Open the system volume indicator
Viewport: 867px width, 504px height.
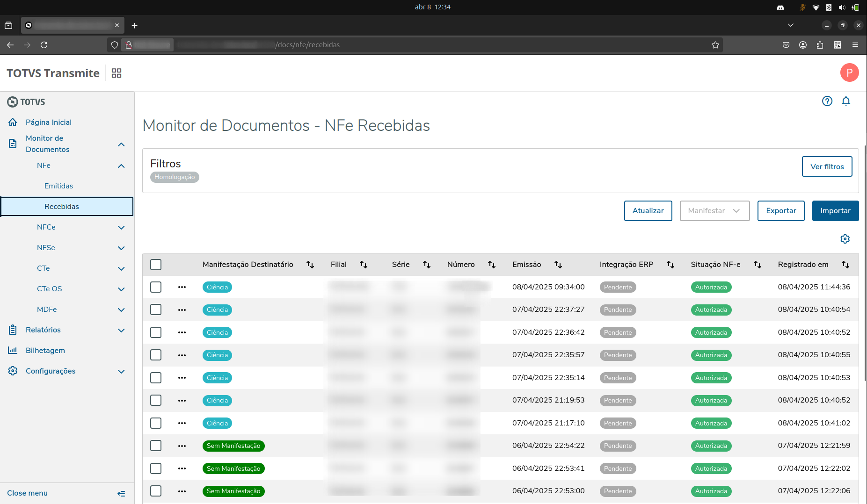tap(842, 7)
